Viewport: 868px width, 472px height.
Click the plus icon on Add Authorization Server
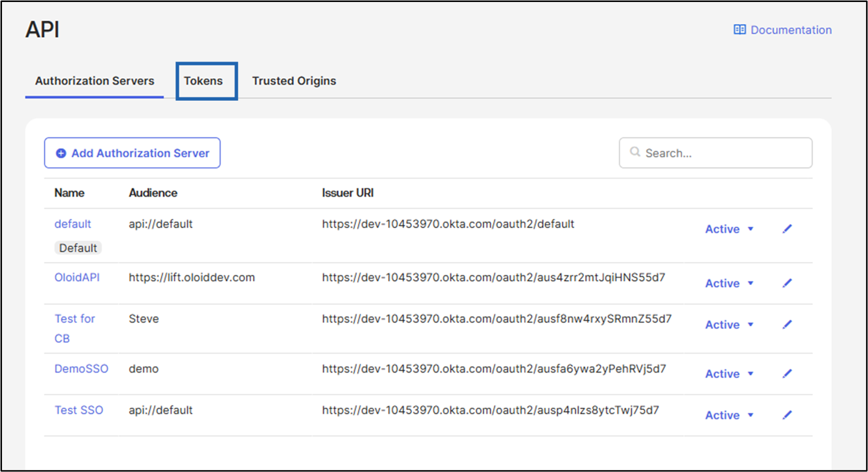tap(61, 154)
